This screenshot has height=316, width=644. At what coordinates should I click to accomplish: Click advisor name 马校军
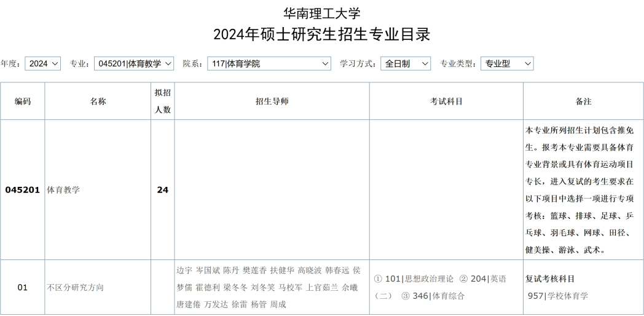pos(291,288)
